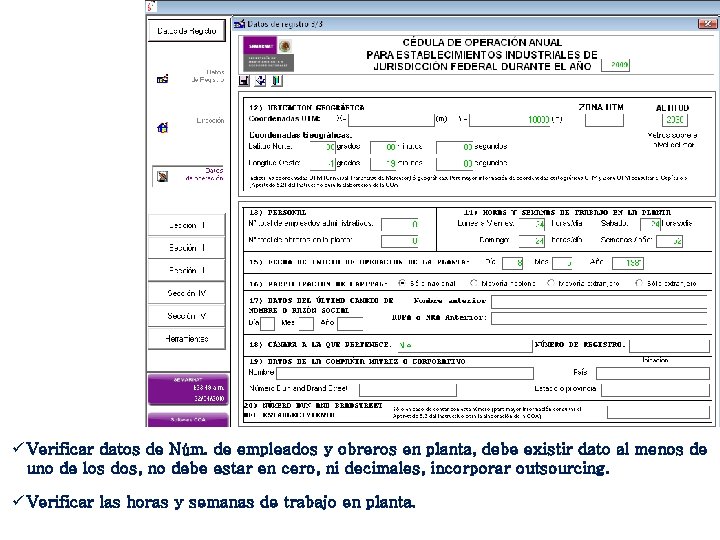Click the Semanas/Año field
This screenshot has width=720, height=540.
coord(669,241)
